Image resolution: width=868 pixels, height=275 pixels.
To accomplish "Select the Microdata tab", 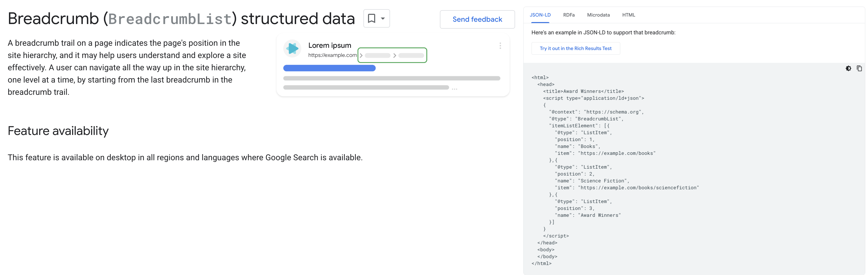I will [x=598, y=15].
